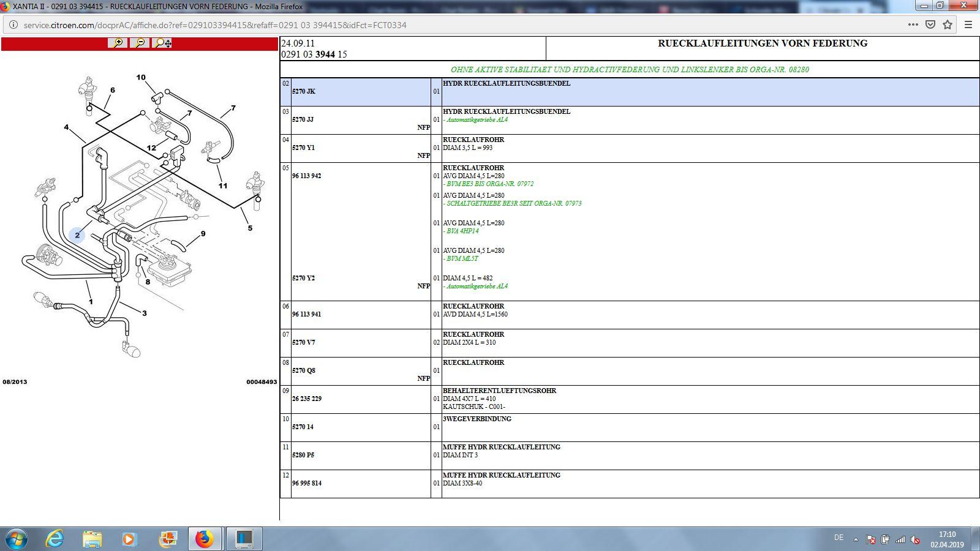Select part number 5270 14
Viewport: 980px width, 551px height.
(303, 427)
